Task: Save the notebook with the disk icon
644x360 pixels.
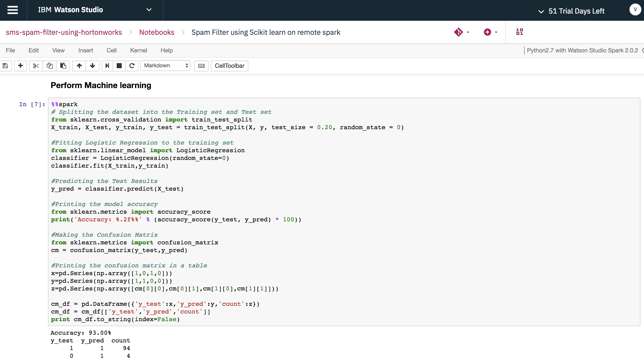Action: (5, 66)
